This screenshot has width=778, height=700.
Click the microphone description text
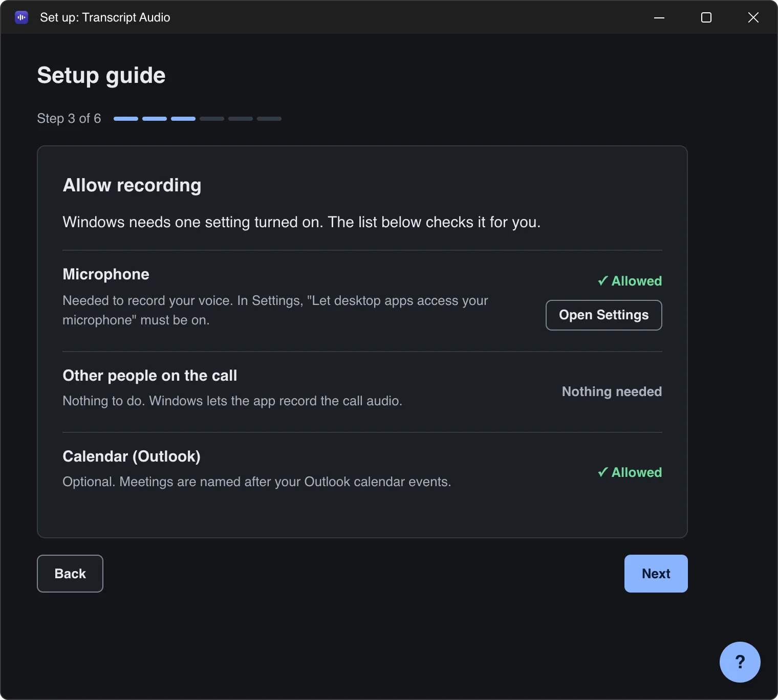tap(275, 310)
